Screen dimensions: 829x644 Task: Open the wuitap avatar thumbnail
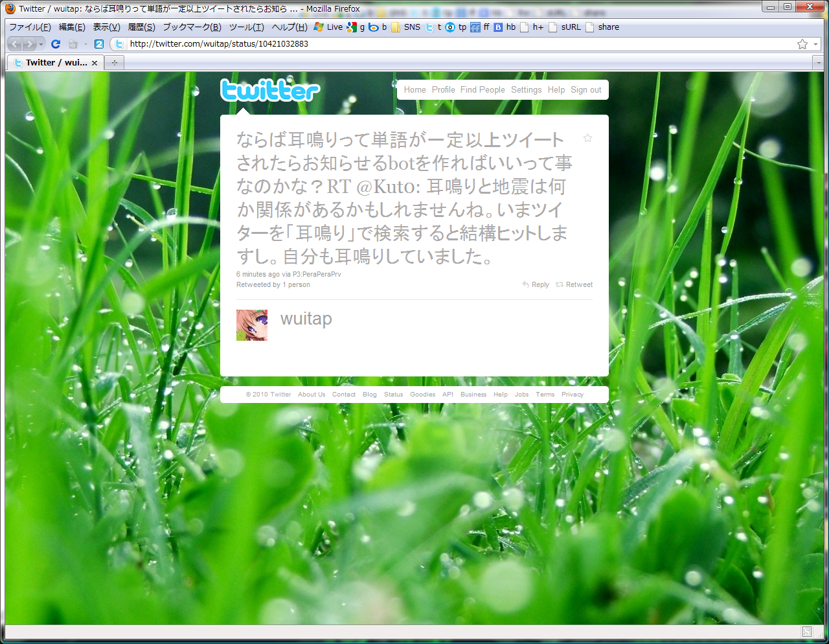252,325
